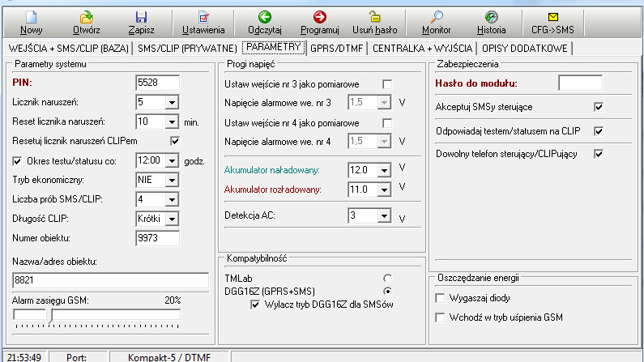644x362 pixels.
Task: Open a file with the Otwórz icon
Action: coord(86,17)
